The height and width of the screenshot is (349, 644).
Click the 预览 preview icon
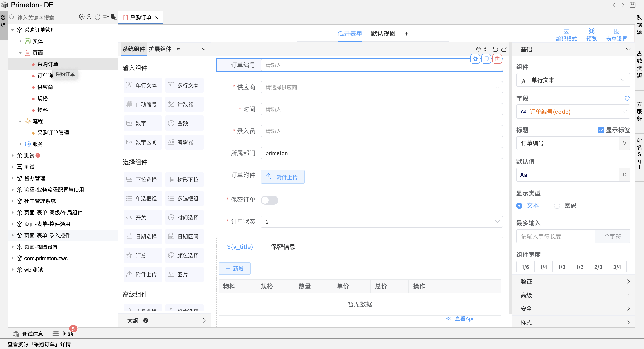coord(591,34)
